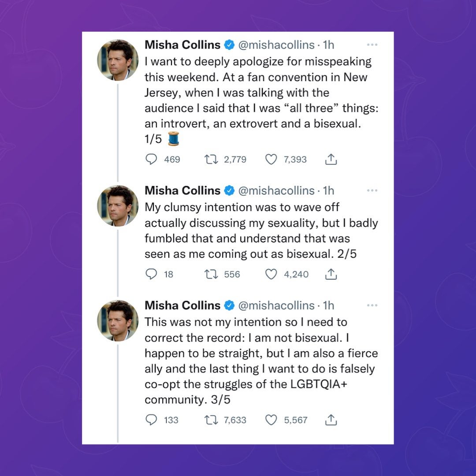Image resolution: width=476 pixels, height=476 pixels.
Task: Open profile avatar on the third tweet
Action: 118,320
